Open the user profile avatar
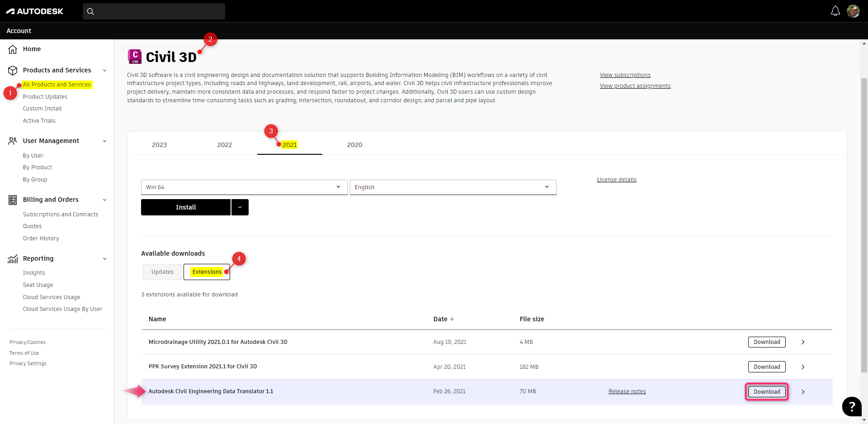 (853, 11)
